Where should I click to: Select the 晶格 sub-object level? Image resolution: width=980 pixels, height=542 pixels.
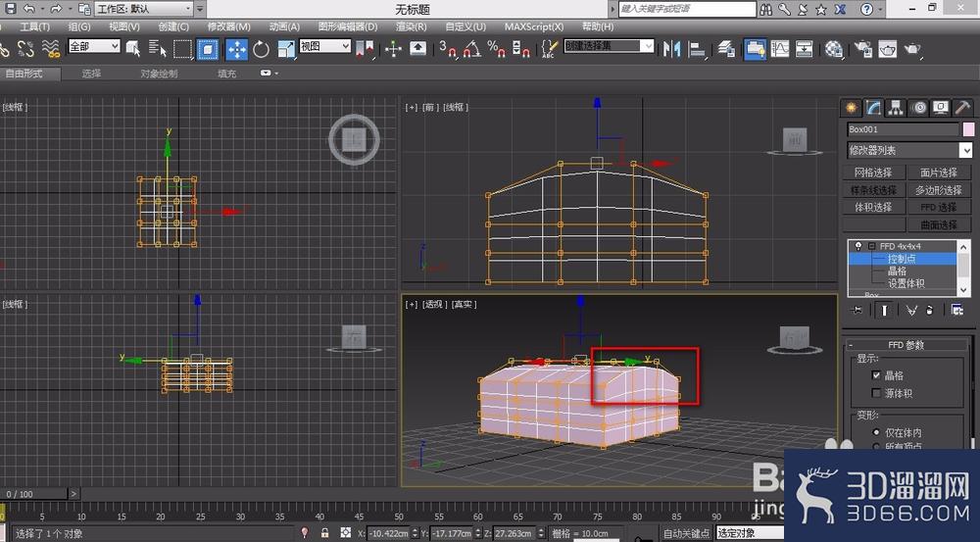[x=897, y=271]
